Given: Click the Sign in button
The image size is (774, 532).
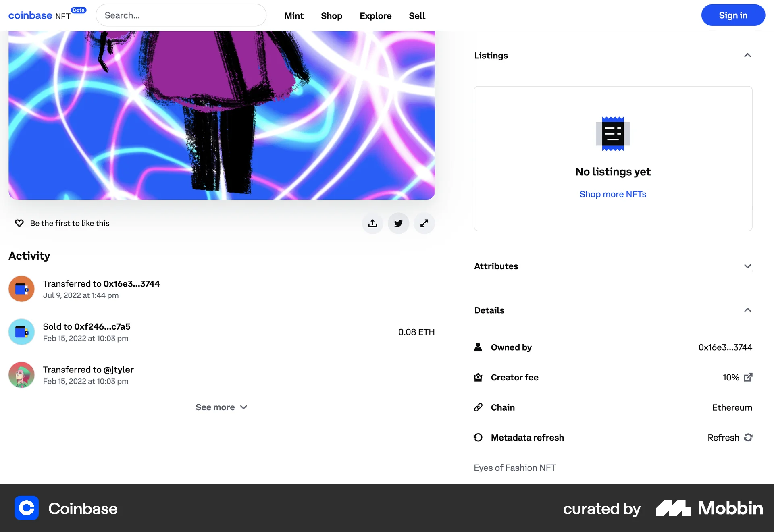Looking at the screenshot, I should tap(733, 15).
